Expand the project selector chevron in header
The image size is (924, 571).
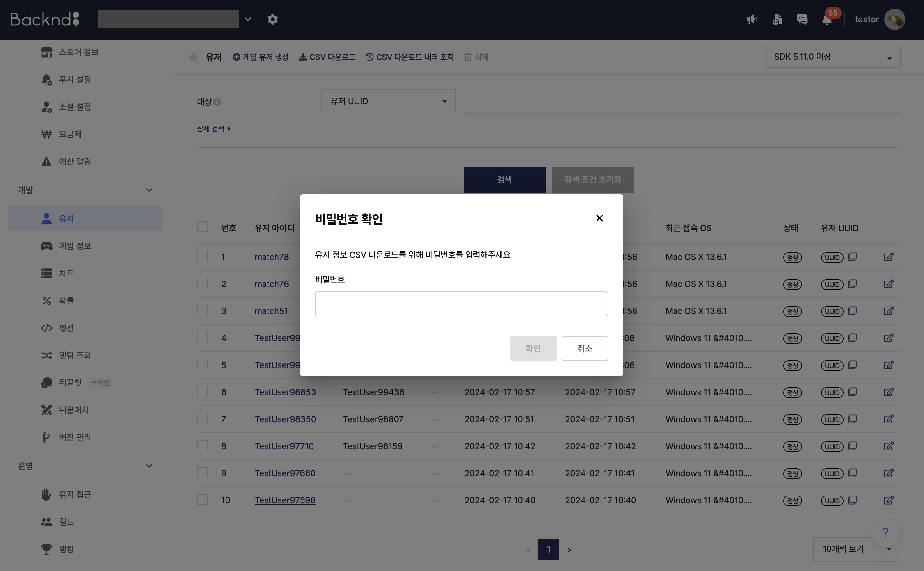[248, 19]
